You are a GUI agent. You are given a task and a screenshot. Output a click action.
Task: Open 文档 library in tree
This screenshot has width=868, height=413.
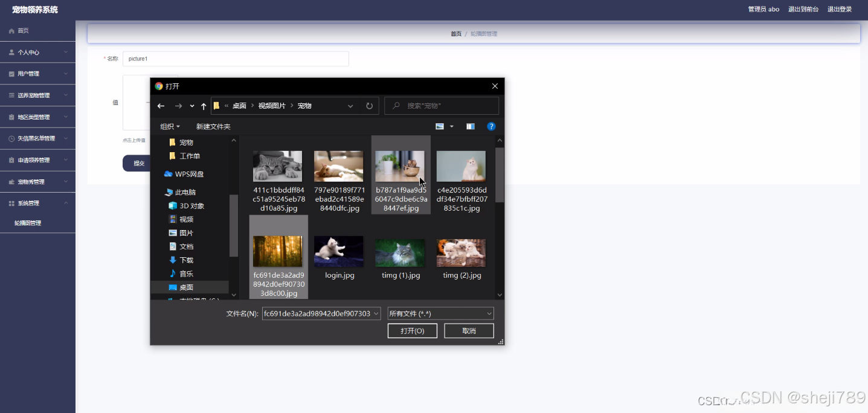pyautogui.click(x=181, y=246)
